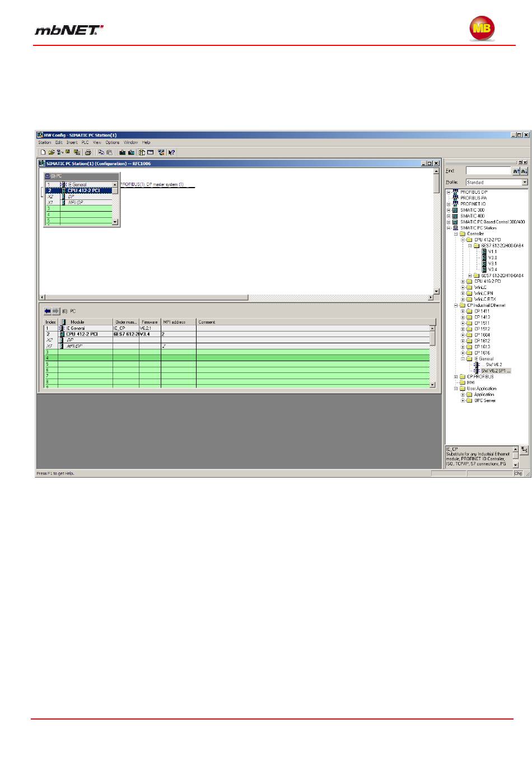Select the V3.1 module in catalog
Image resolution: width=532 pixels, height=761 pixels.
(492, 263)
